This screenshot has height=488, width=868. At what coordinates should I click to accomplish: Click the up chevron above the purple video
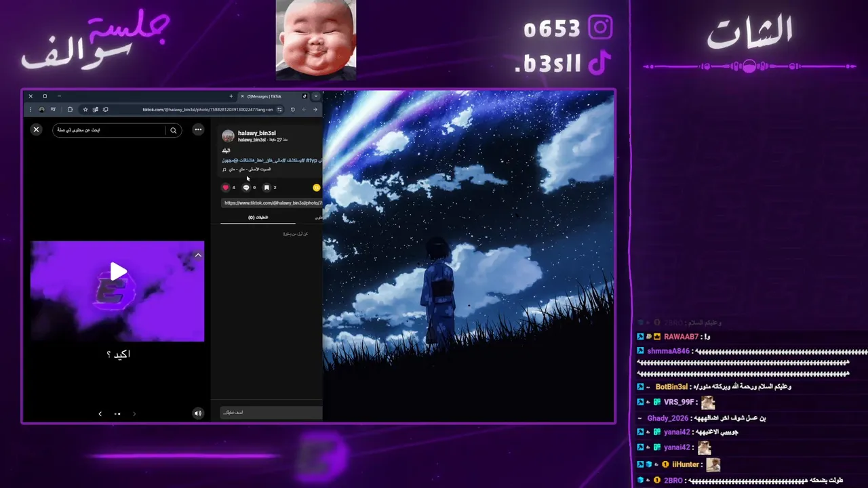coord(198,256)
